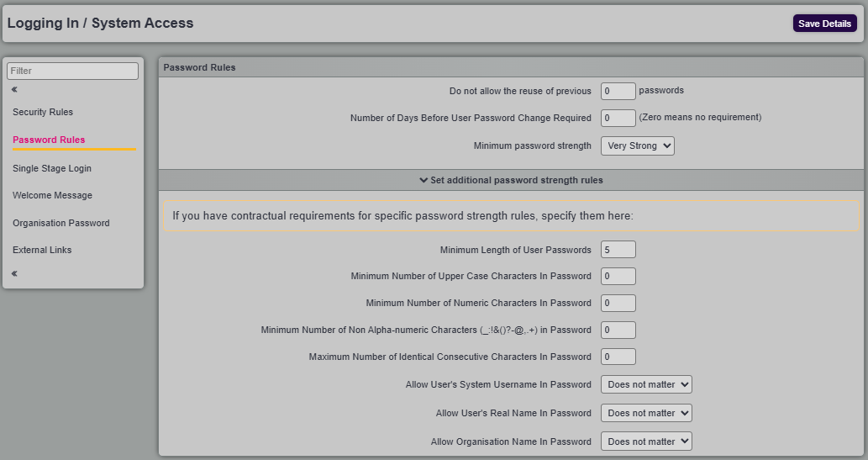
Task: Open Allow User's System Username dropdown
Action: (645, 384)
